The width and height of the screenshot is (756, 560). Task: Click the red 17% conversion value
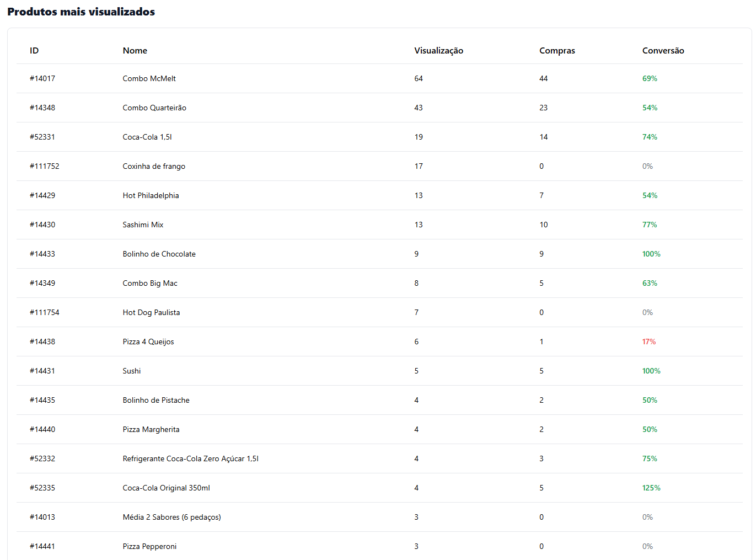click(649, 342)
